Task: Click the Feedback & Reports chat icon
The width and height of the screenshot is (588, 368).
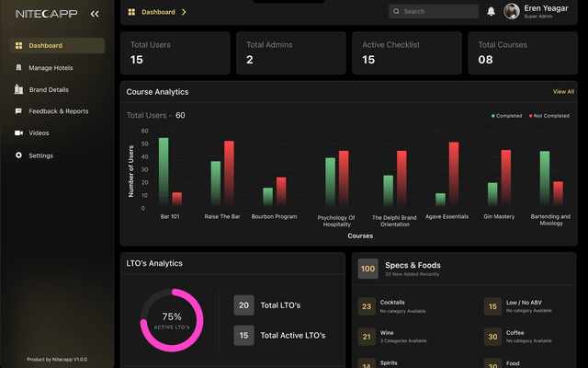Action: click(18, 111)
